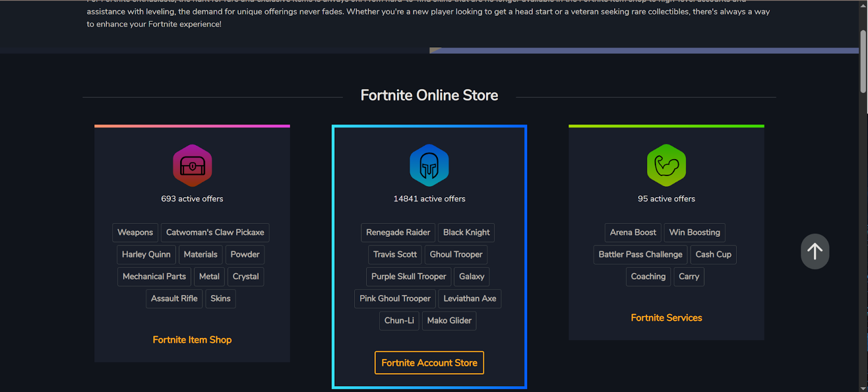Select the Catwoman's Claw Pickaxe tag
Screen dimensions: 868x392
pos(215,232)
